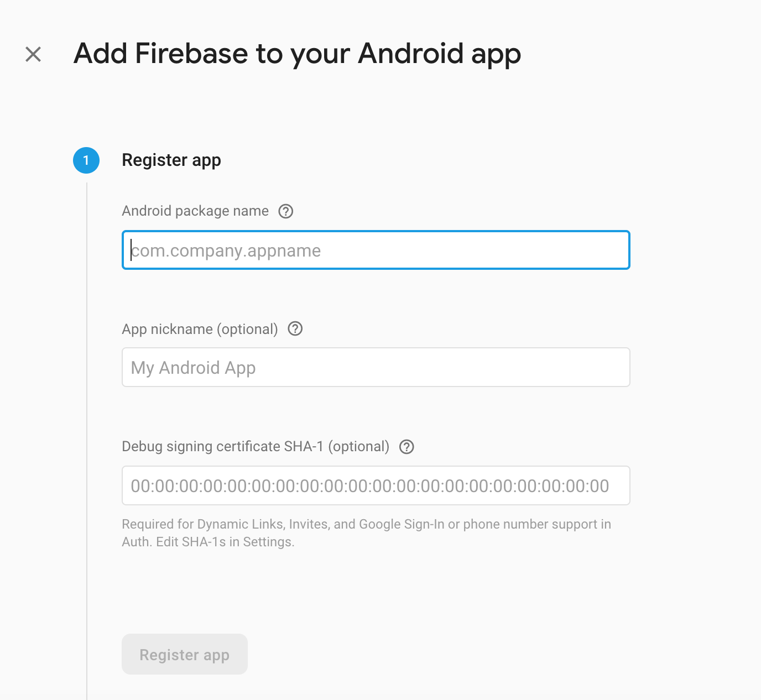Screen dimensions: 761x700
Task: Open help for App nickname
Action: [295, 329]
